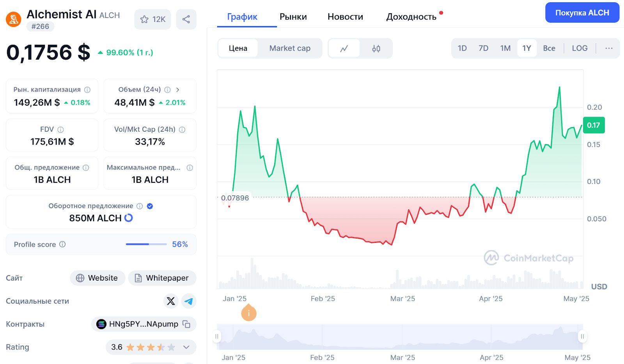Viewport: 624px width, 364px height.
Task: Show info for Vol/Mkt Cap (24h)
Action: click(x=182, y=129)
